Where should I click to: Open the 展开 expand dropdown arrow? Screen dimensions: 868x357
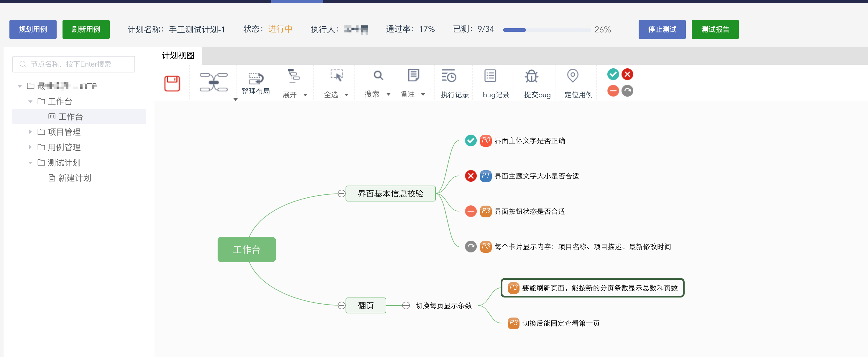[305, 95]
